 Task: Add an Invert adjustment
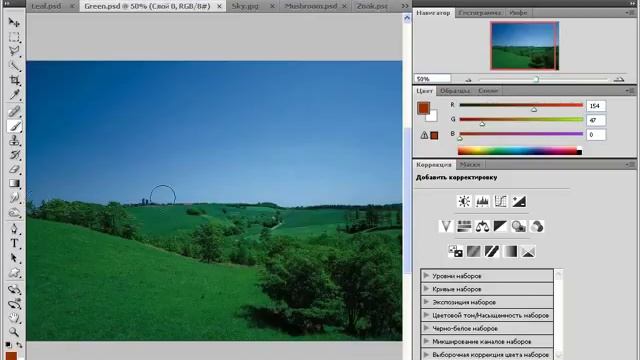(456, 251)
